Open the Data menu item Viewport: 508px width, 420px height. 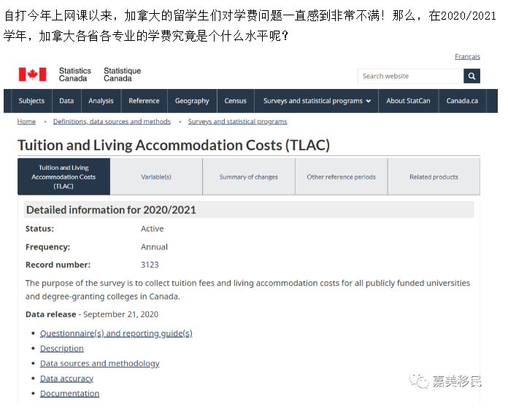66,101
